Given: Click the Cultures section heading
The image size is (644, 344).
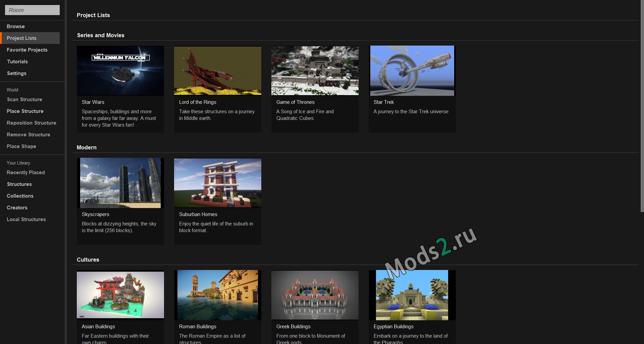Looking at the screenshot, I should click(x=88, y=260).
